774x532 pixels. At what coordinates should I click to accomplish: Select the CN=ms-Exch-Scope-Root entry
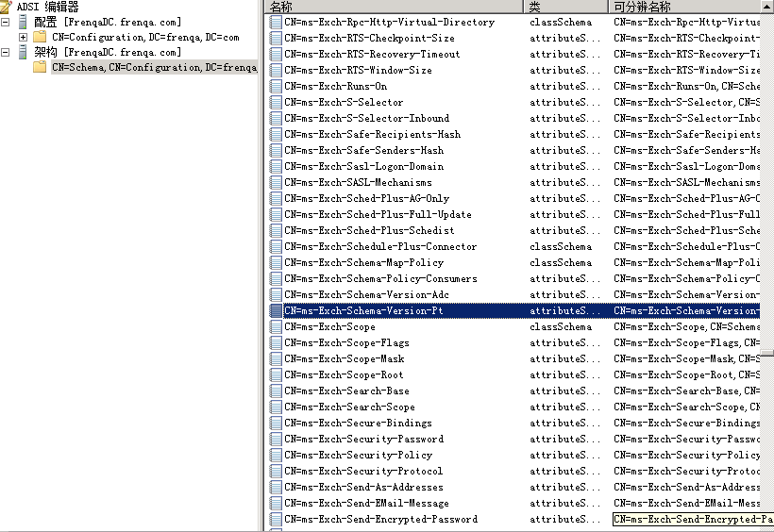[x=344, y=375]
